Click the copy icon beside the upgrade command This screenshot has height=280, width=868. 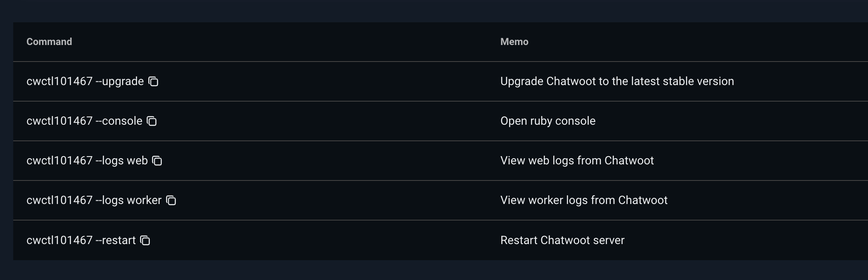tap(154, 81)
